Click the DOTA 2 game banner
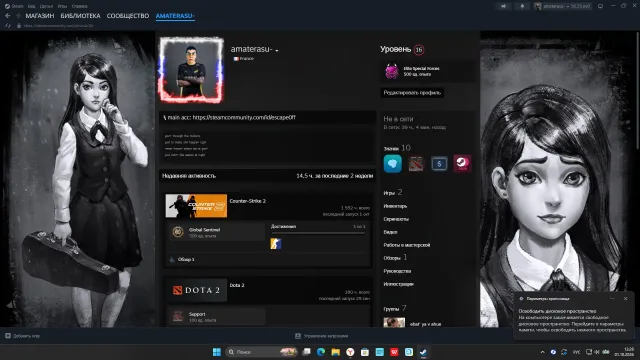 point(196,290)
